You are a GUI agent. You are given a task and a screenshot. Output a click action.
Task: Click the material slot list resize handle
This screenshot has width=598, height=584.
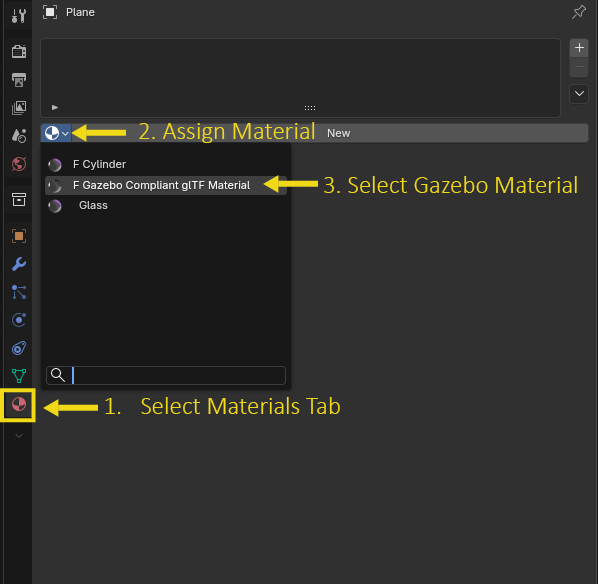tap(310, 108)
